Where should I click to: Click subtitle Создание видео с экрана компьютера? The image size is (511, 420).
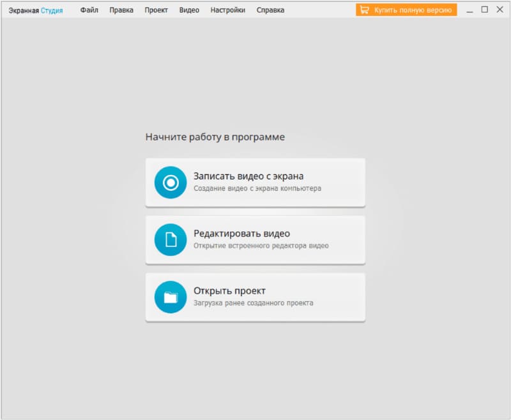257,188
